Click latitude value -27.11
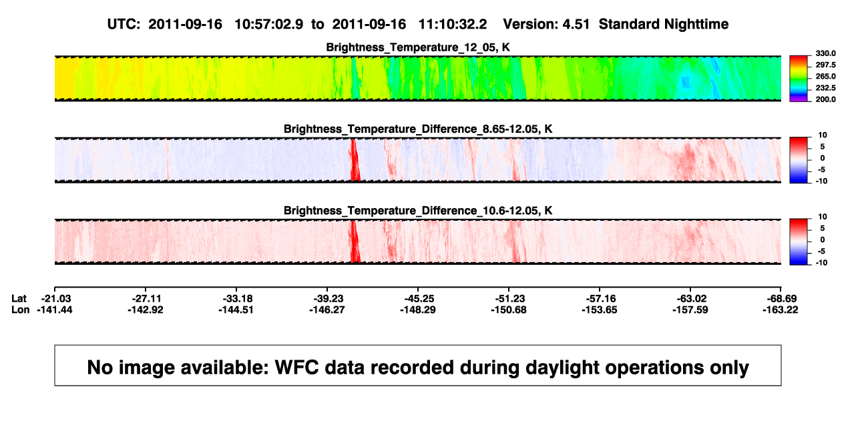 coord(146,298)
